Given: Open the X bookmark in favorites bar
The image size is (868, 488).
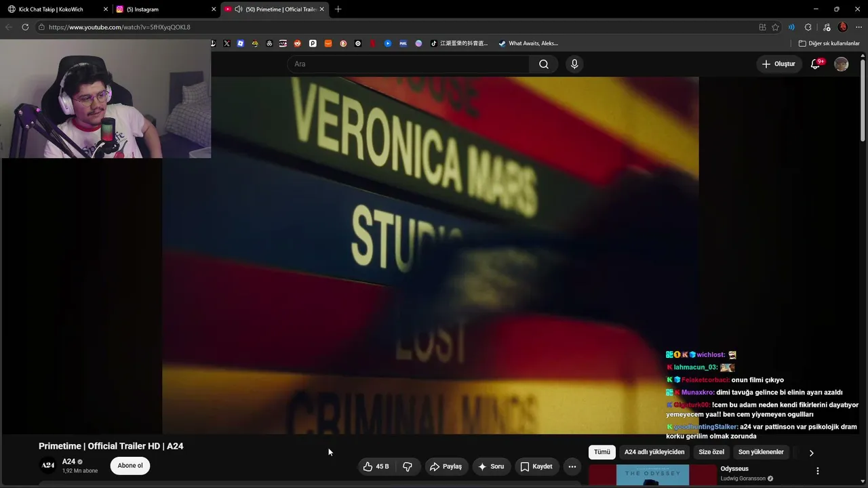Looking at the screenshot, I should click(x=226, y=43).
